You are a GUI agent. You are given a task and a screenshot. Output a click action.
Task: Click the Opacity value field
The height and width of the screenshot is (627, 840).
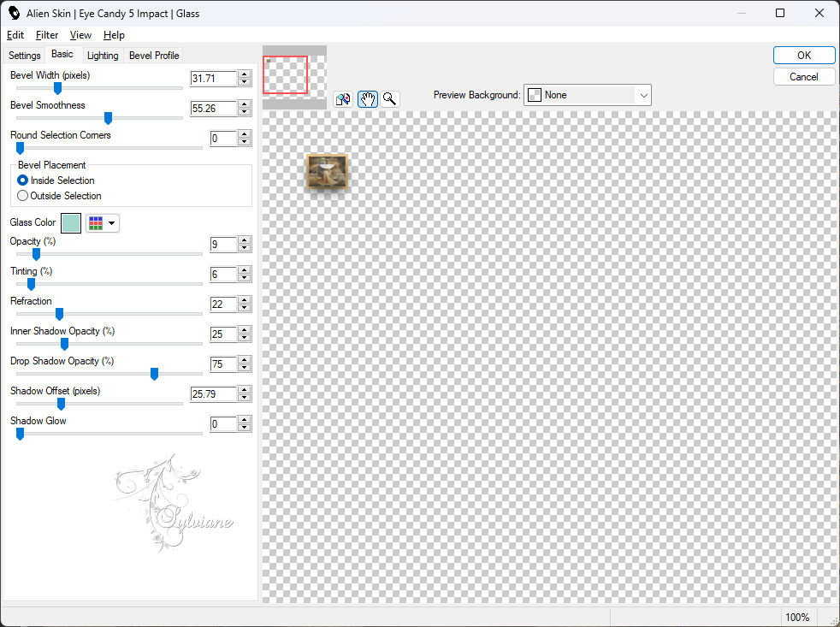[223, 245]
